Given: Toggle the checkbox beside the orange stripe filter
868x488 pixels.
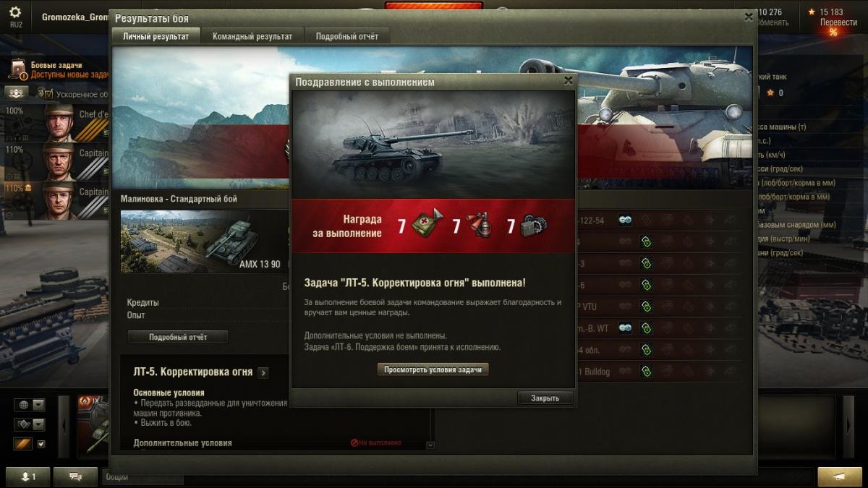Looking at the screenshot, I should point(41,444).
